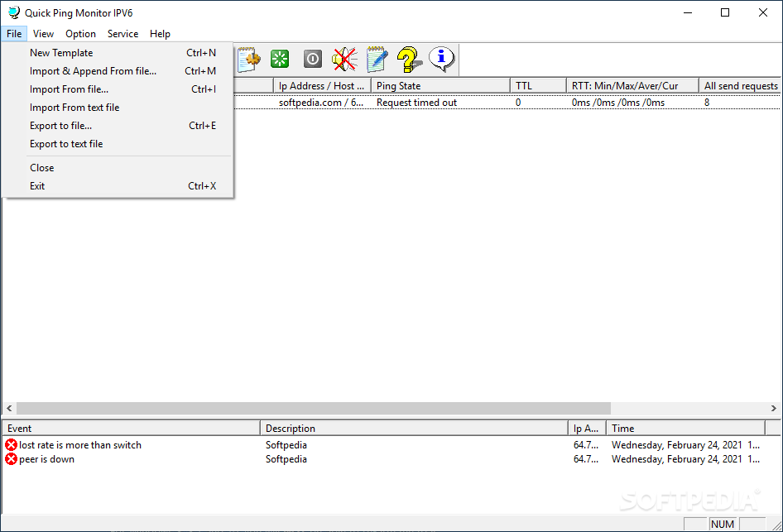Screen dimensions: 783x532
Task: Click the TTL column header
Action: (538, 85)
